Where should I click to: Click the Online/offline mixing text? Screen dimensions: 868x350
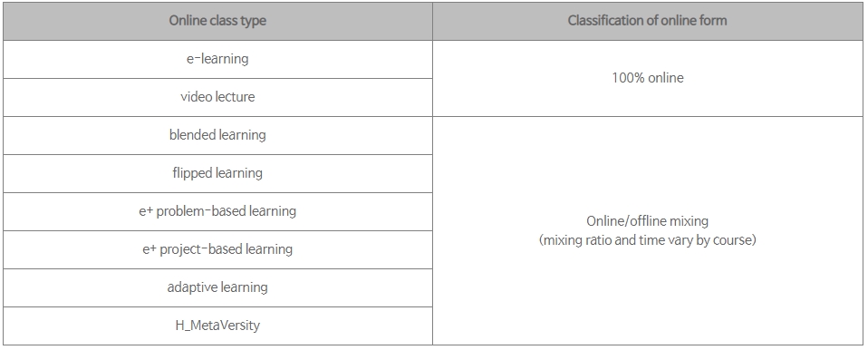(x=647, y=221)
